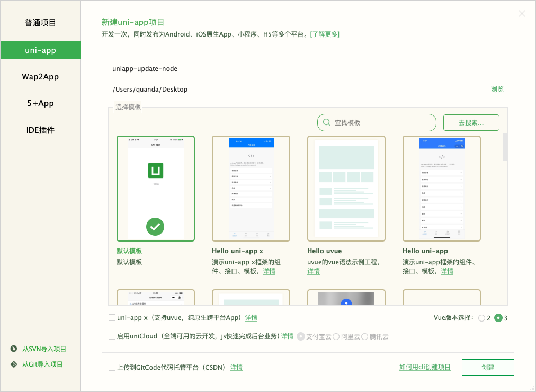Enable the uni-app x checkbox
Viewport: 536px width, 392px height.
point(112,317)
